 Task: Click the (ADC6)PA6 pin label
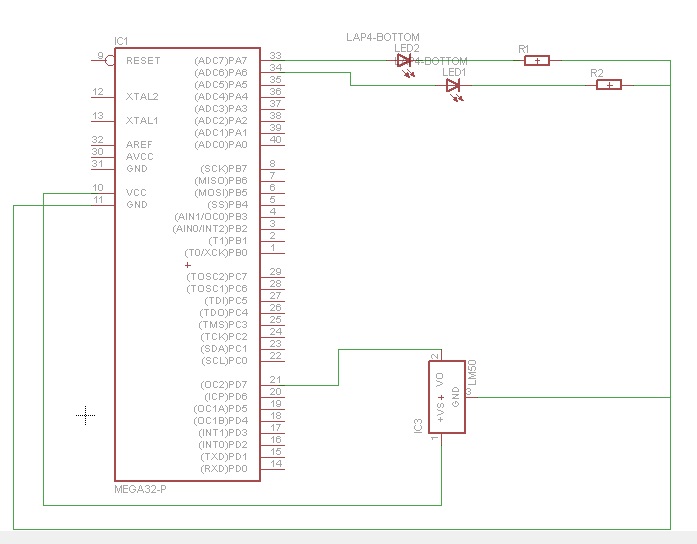tap(221, 72)
